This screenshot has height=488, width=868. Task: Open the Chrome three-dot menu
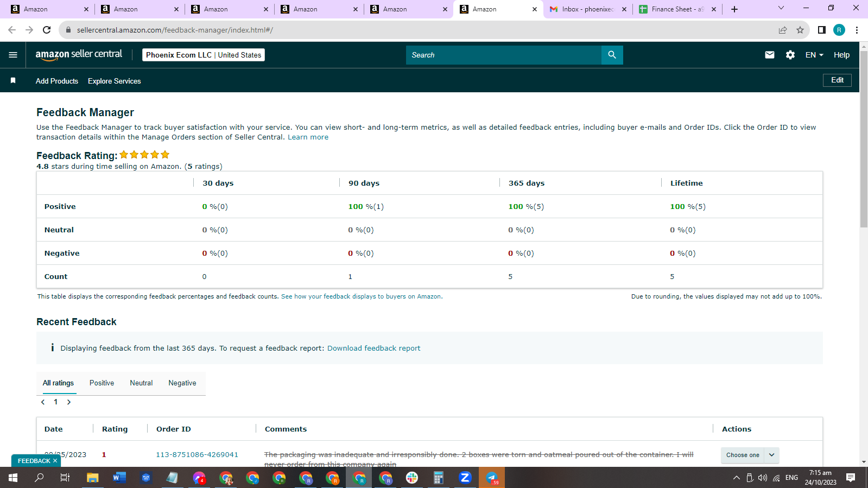pos(857,30)
